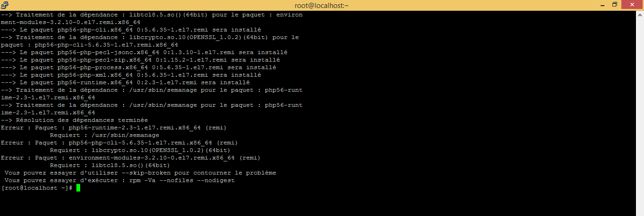The width and height of the screenshot is (644, 216).
Task: Click the --skip-broken suggestion line
Action: click(x=140, y=173)
